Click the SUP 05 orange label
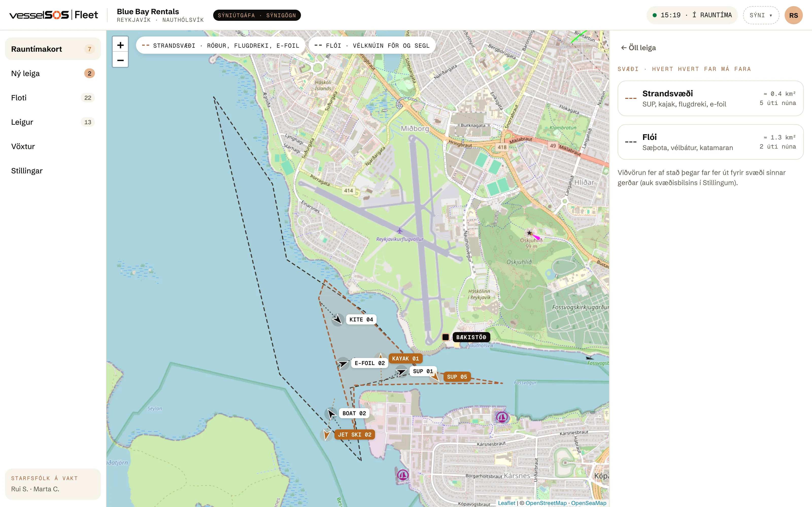This screenshot has width=812, height=507. click(x=457, y=377)
